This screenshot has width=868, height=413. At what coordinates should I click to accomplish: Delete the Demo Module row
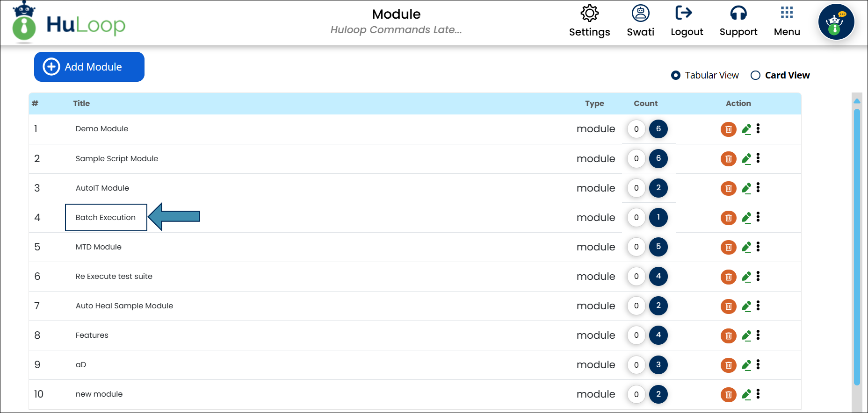coord(728,129)
